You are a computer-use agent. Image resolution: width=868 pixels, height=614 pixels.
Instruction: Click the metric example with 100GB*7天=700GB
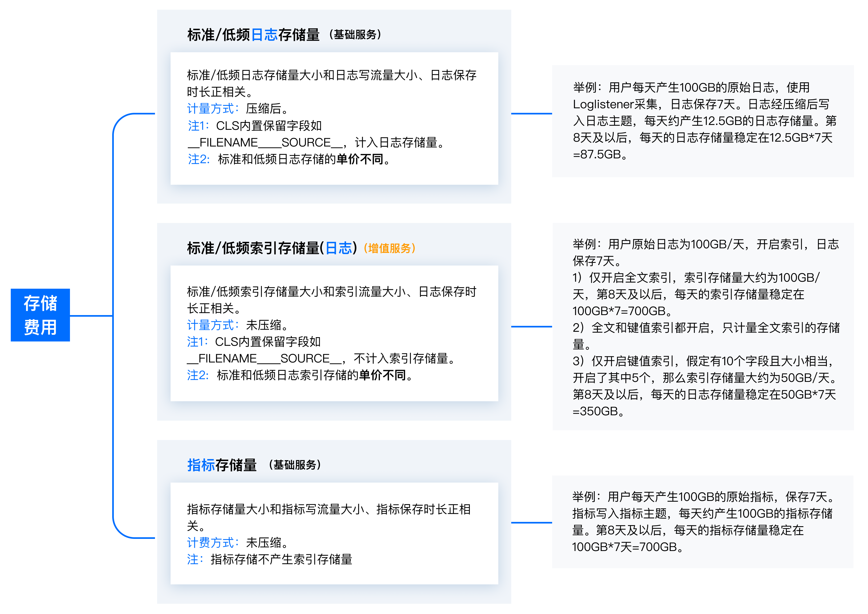click(x=703, y=522)
